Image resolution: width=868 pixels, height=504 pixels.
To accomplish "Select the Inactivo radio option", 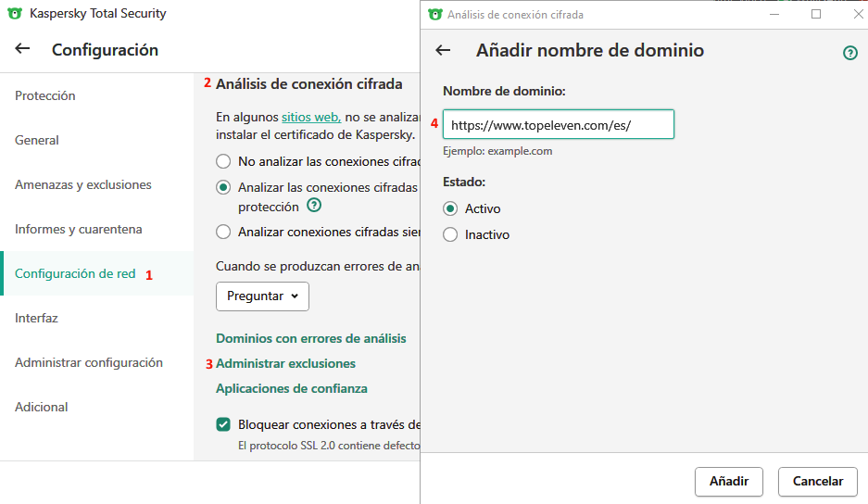I will pos(450,234).
